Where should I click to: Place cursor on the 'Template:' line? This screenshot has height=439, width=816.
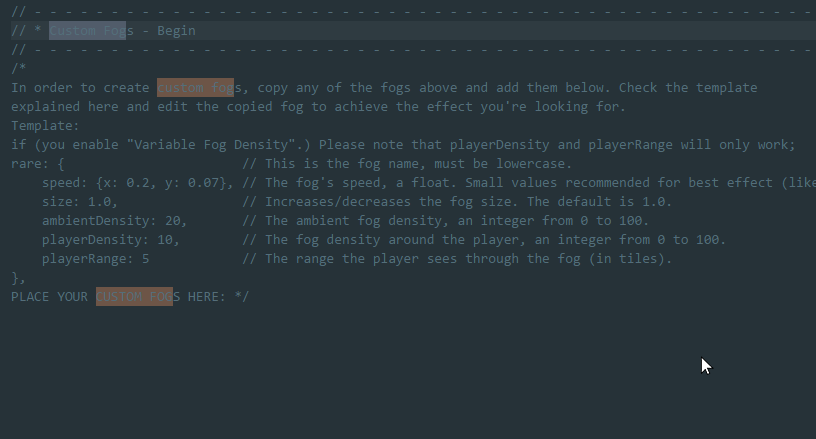(45, 126)
